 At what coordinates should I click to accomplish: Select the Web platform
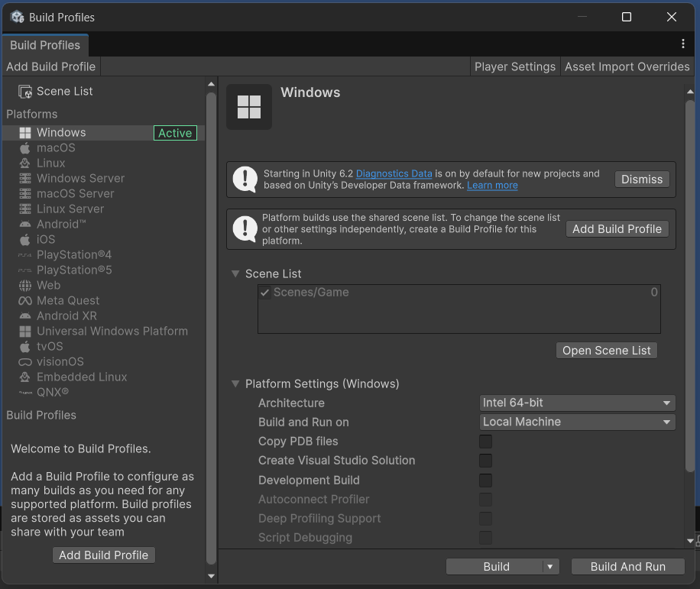point(47,285)
